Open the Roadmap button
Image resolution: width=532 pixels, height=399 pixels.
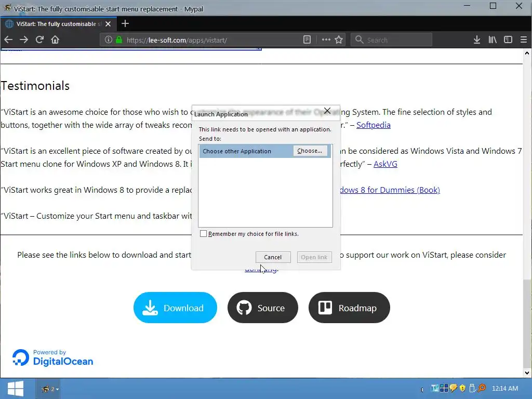click(349, 308)
